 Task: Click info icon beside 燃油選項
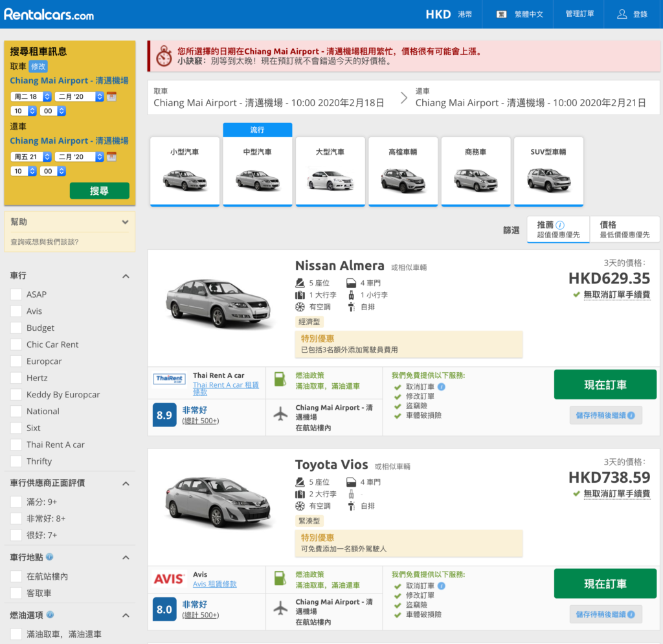coord(50,614)
